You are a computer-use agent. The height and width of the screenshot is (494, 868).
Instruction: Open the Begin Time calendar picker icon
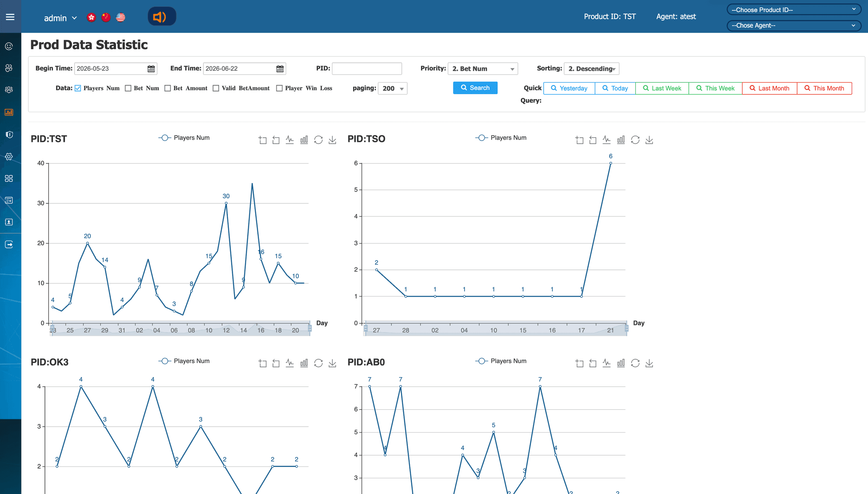point(151,69)
